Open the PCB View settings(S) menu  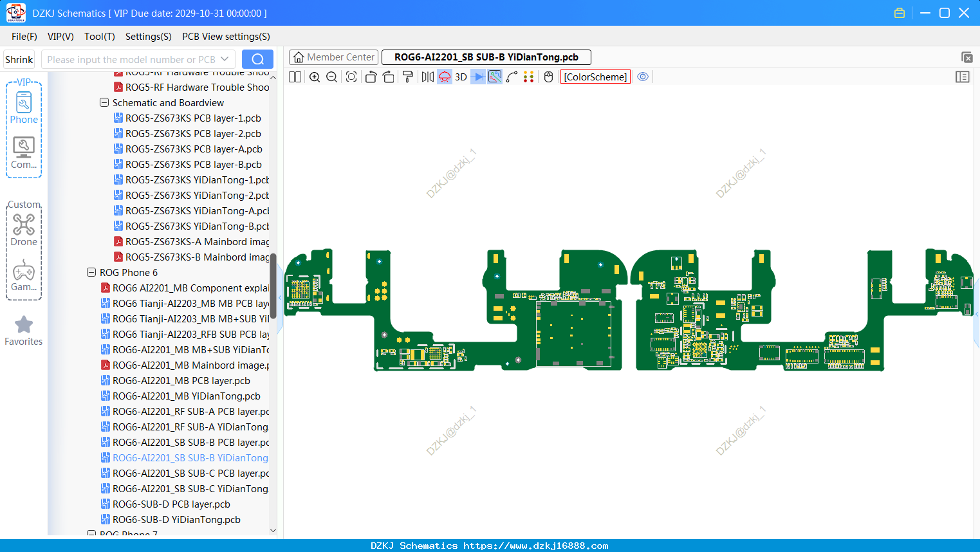click(x=226, y=37)
